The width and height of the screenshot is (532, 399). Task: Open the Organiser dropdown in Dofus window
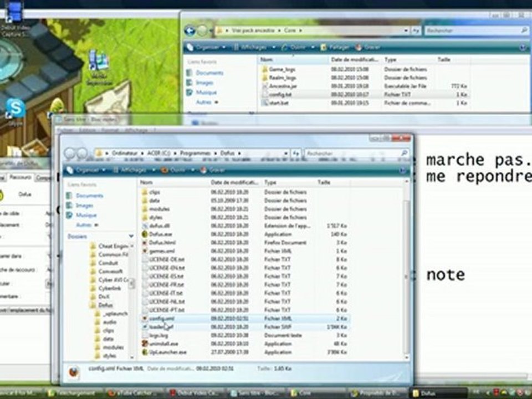(x=86, y=170)
